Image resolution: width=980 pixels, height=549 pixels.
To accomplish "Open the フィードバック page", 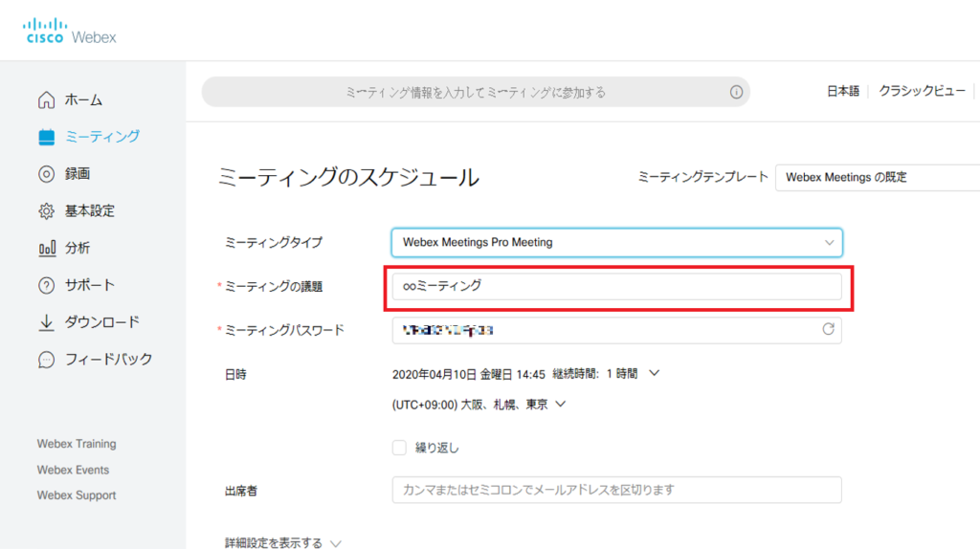I will click(x=109, y=360).
